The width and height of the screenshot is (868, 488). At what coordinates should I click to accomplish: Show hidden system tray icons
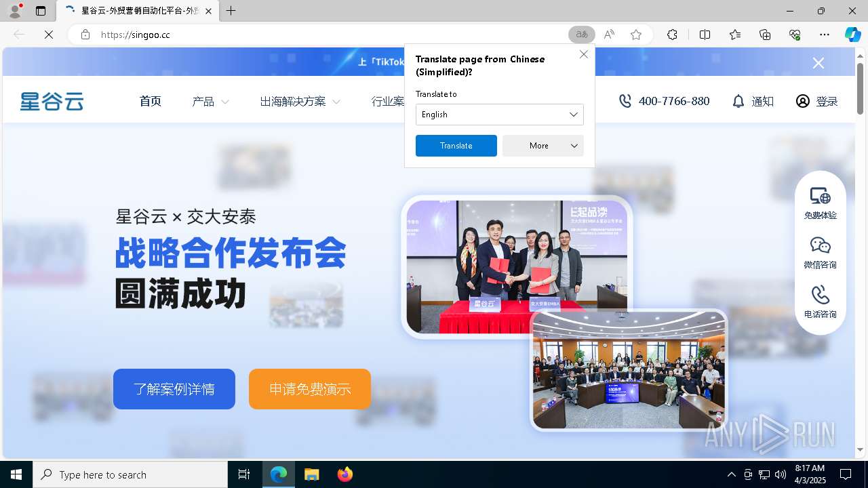coord(731,474)
